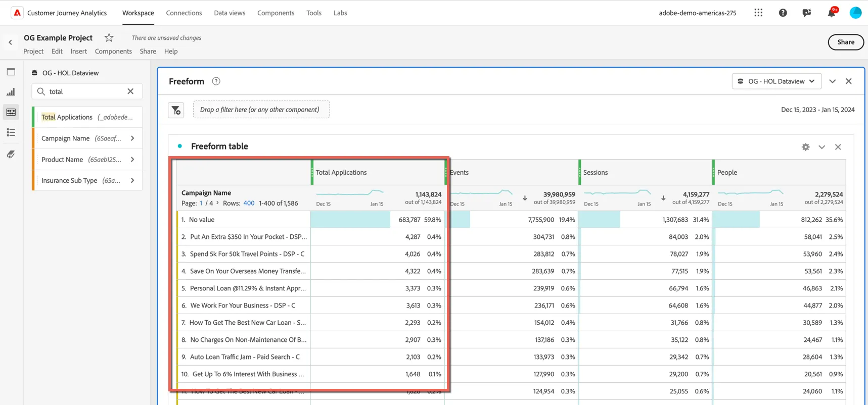Click the component search field

[87, 91]
